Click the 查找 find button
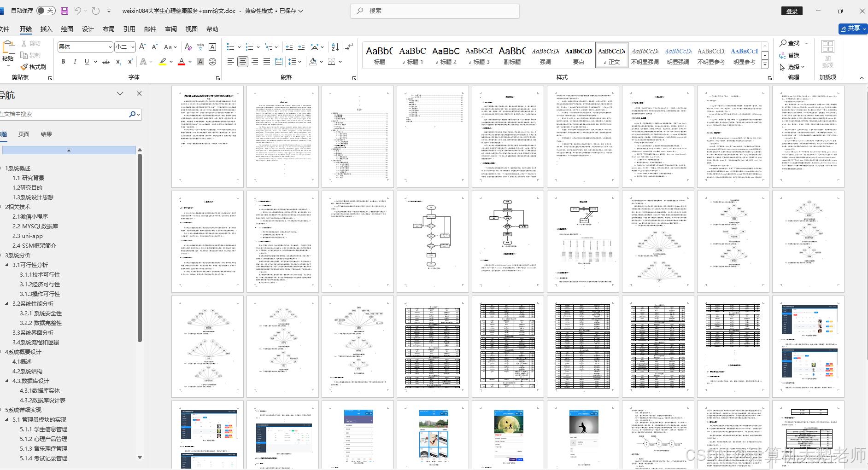Viewport: 868px width, 470px height. point(789,43)
